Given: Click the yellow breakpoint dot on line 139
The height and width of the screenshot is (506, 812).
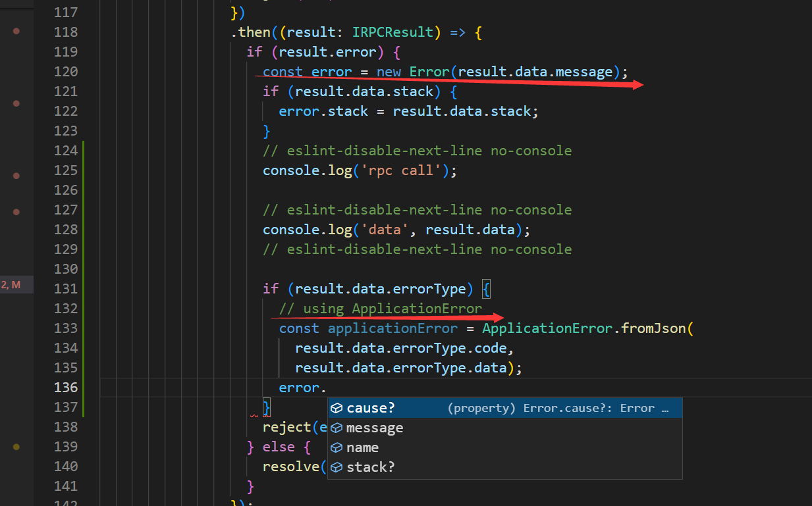Looking at the screenshot, I should [x=16, y=446].
